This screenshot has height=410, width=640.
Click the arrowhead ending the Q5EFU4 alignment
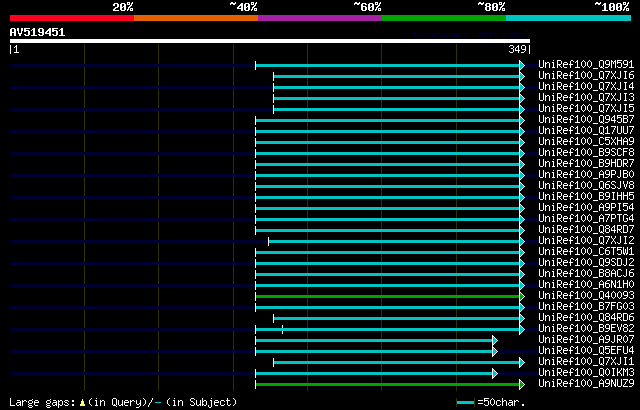tap(495, 351)
